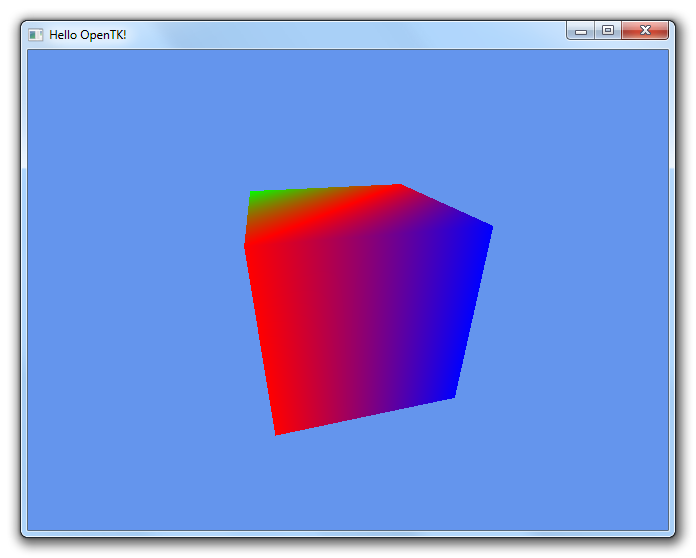Viewport: 696px width, 558px height.
Task: Click the cube's top-center red vertex
Action: 398,186
